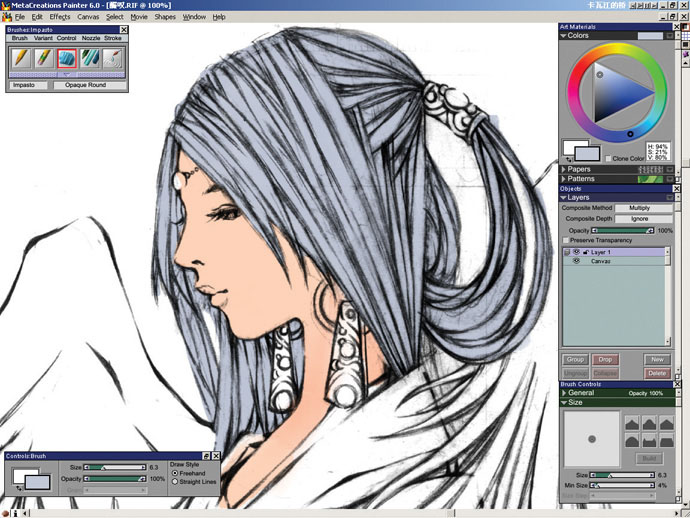The image size is (690, 518).
Task: Click the Group button in Layers
Action: 575,360
